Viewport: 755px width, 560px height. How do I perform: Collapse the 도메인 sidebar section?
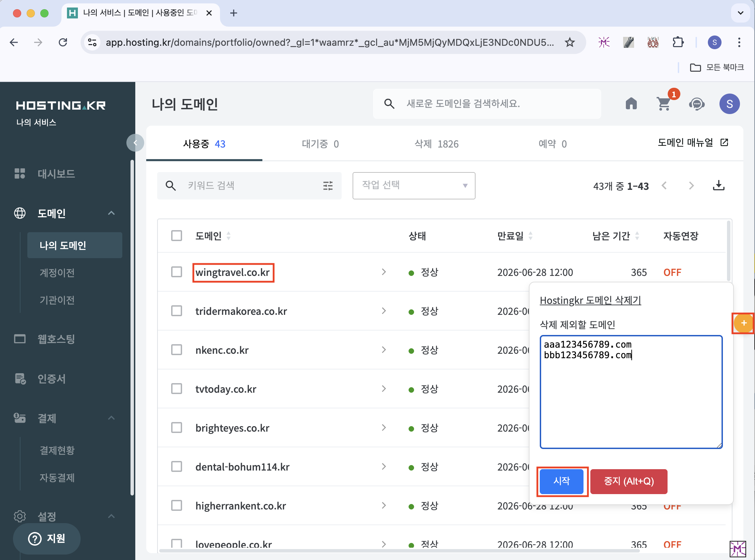(x=111, y=213)
